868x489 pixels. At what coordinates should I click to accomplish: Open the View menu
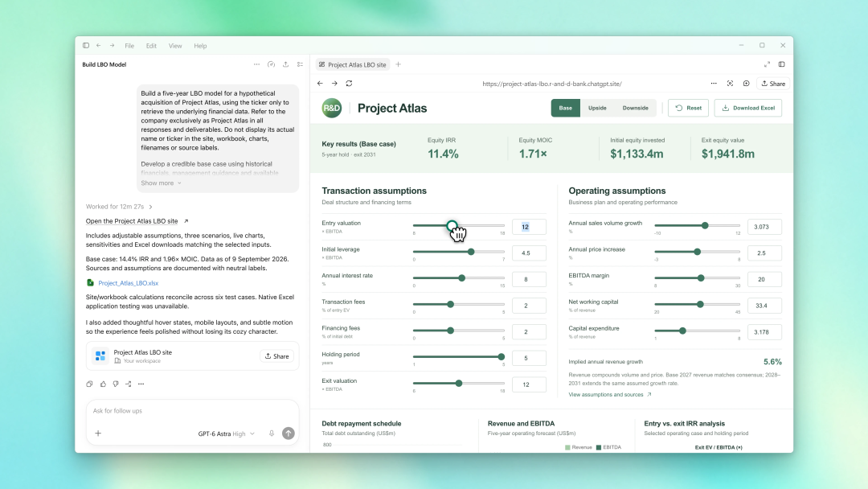175,46
